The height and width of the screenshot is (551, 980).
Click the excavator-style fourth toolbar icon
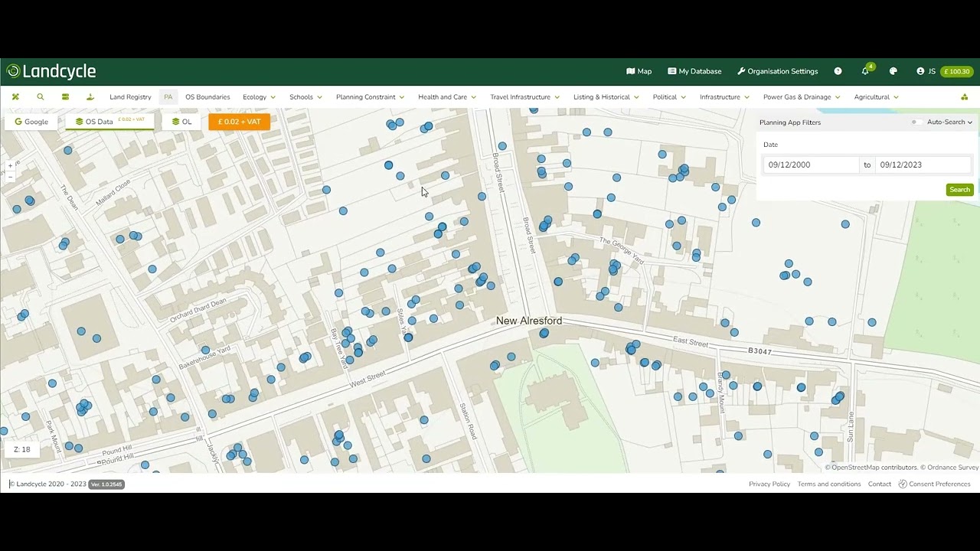pos(90,97)
